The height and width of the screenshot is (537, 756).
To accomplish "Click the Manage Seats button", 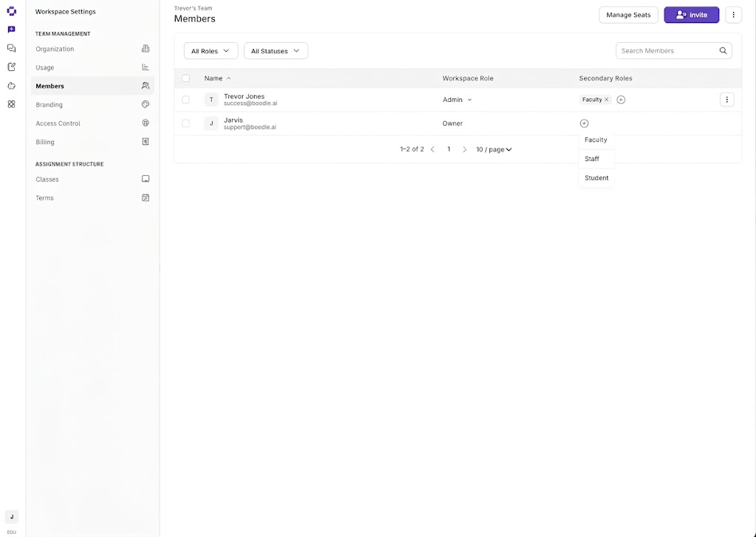I will 628,15.
